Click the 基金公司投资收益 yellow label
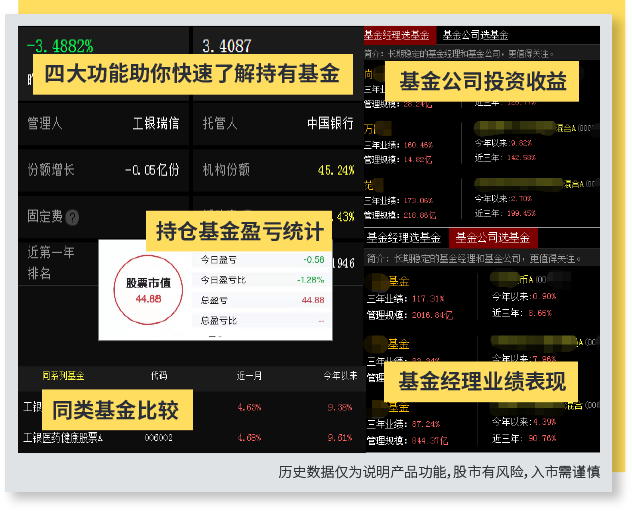 pyautogui.click(x=483, y=82)
